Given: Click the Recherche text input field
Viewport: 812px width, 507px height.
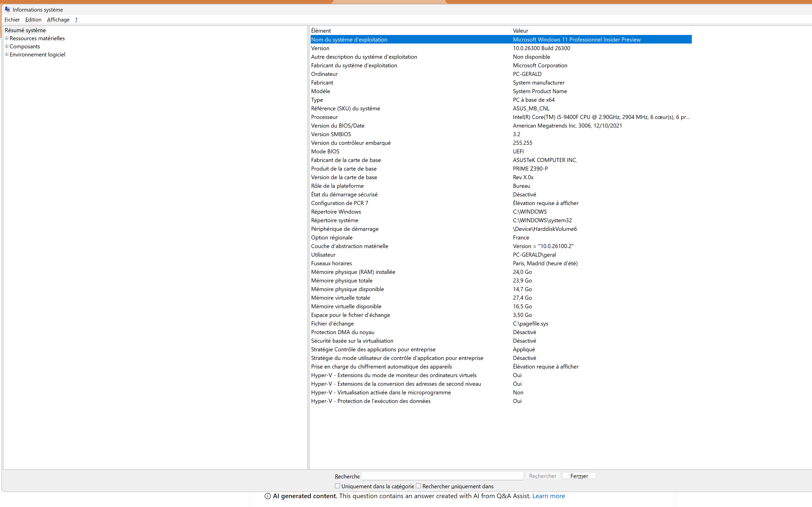Looking at the screenshot, I should tap(442, 476).
